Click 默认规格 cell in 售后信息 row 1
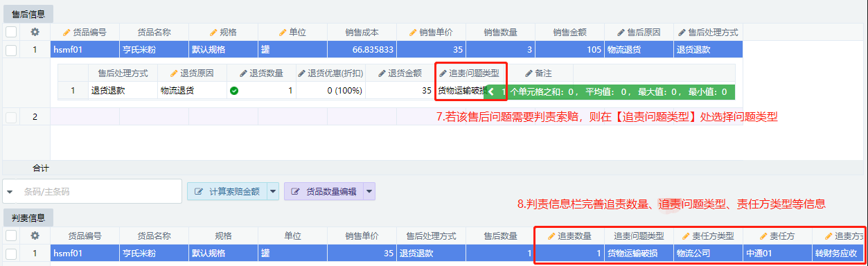868x266 pixels. tap(223, 50)
